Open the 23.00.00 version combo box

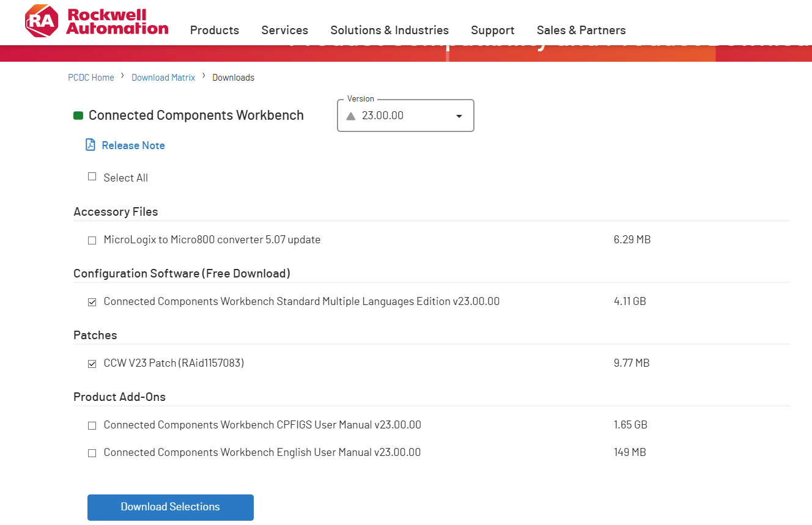click(405, 116)
